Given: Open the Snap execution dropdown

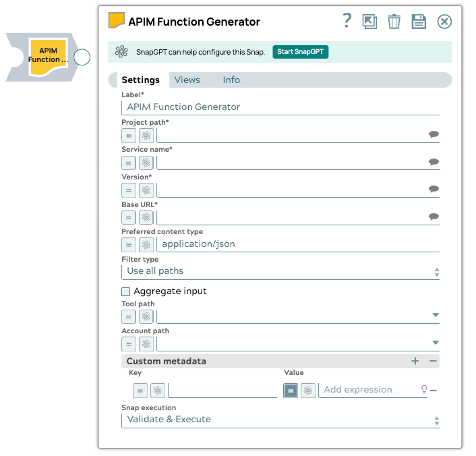Looking at the screenshot, I should point(280,420).
